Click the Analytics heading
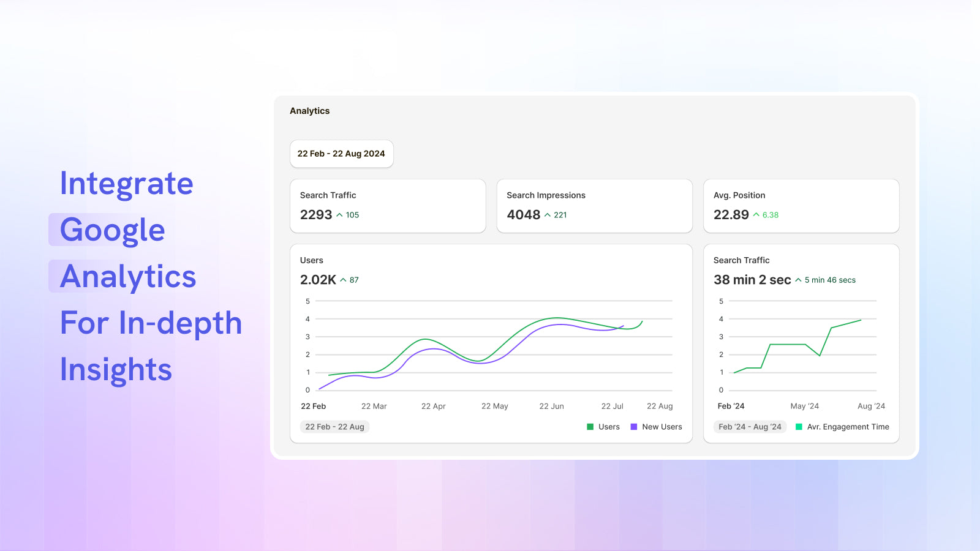 coord(310,111)
